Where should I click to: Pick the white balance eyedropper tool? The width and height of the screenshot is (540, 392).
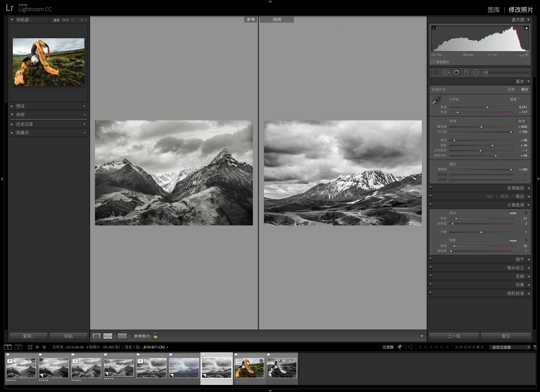(437, 100)
